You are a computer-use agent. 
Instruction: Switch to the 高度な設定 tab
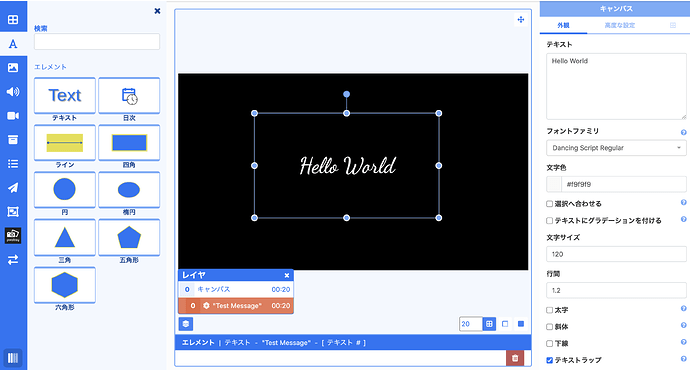[x=619, y=26]
